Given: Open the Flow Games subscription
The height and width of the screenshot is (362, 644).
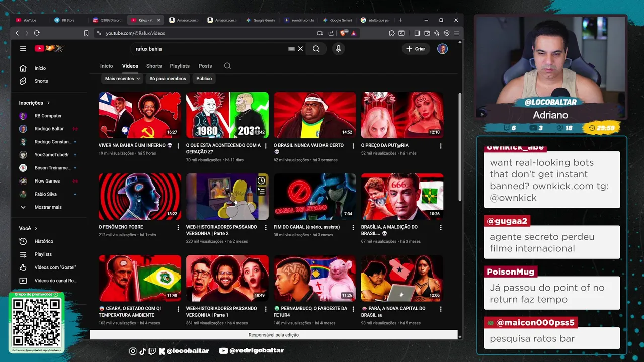Looking at the screenshot, I should [48, 181].
